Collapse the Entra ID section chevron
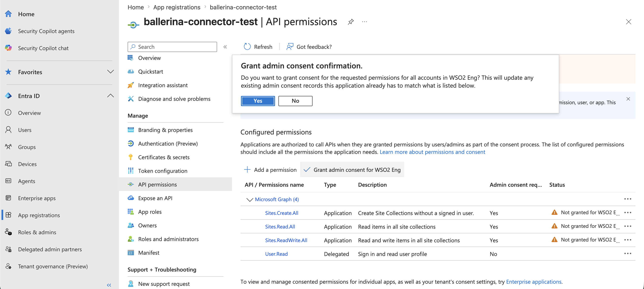Image resolution: width=644 pixels, height=289 pixels. click(x=111, y=95)
